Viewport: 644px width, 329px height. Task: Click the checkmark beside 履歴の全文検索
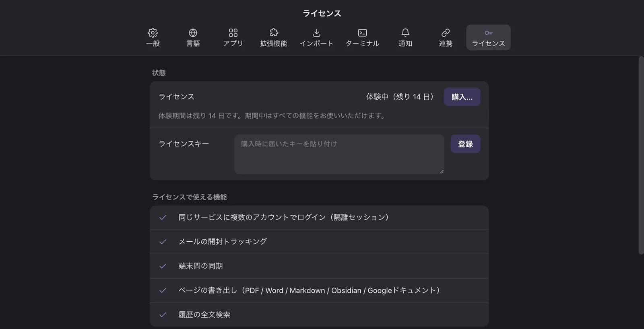(163, 315)
